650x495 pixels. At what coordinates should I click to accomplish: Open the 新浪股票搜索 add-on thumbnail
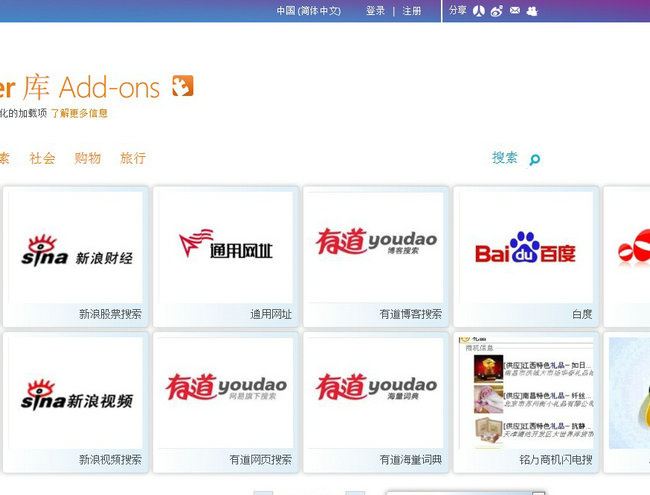tap(76, 247)
